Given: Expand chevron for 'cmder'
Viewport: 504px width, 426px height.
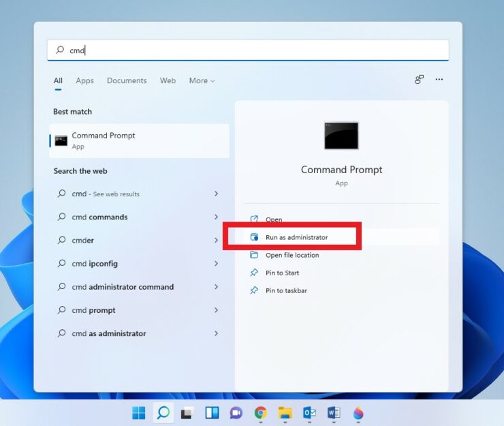Looking at the screenshot, I should (216, 240).
